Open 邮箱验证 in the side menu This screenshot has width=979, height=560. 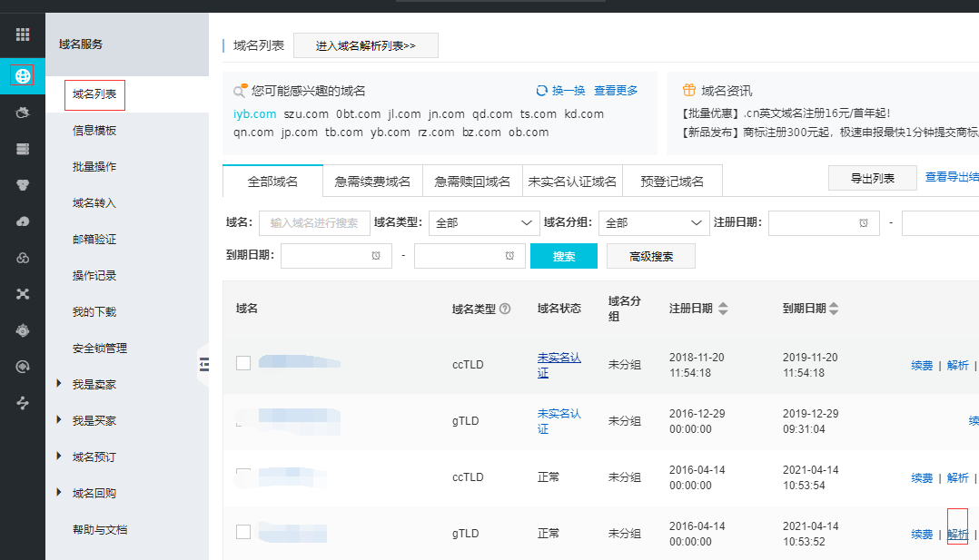click(x=94, y=239)
